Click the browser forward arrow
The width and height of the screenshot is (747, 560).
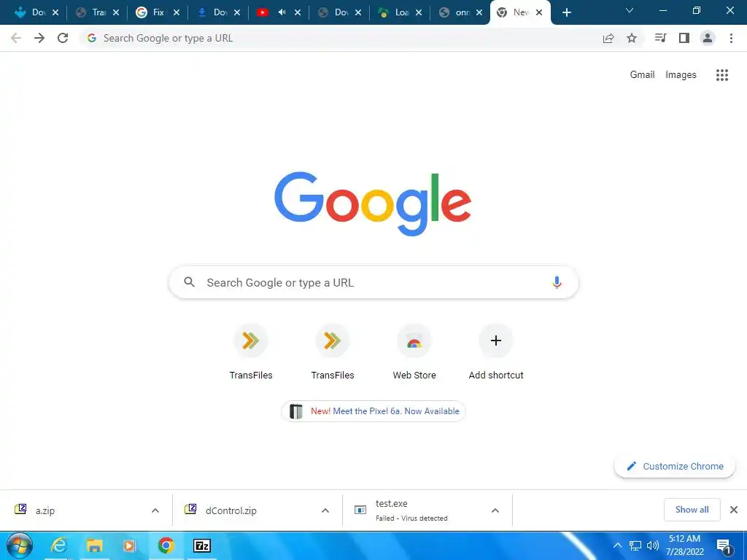[x=39, y=38]
